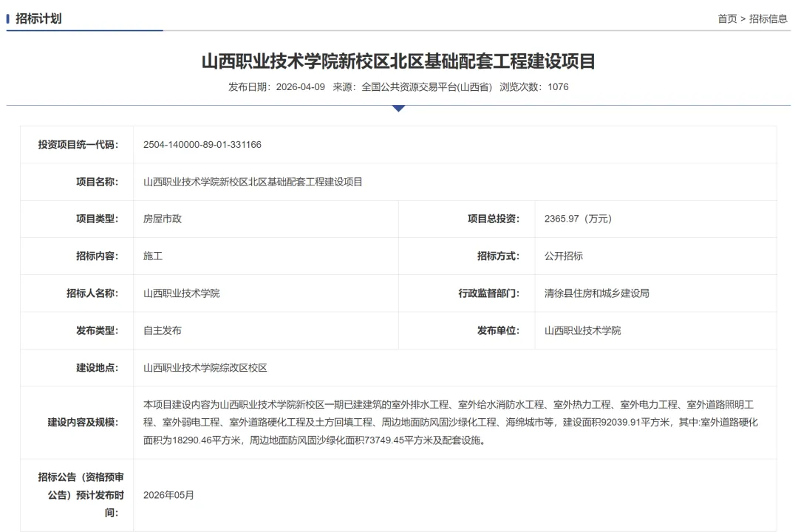Click the 清徐县住房和城乡建设局 value
Image resolution: width=798 pixels, height=532 pixels.
tap(596, 293)
